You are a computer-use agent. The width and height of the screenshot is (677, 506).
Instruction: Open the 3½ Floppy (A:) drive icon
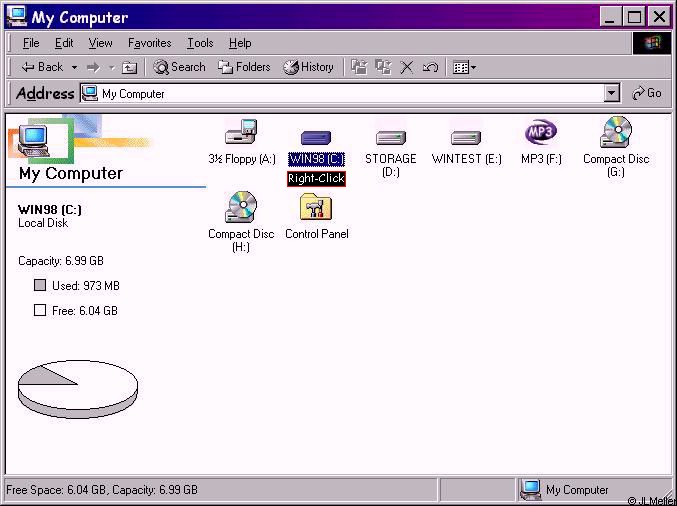[x=241, y=133]
